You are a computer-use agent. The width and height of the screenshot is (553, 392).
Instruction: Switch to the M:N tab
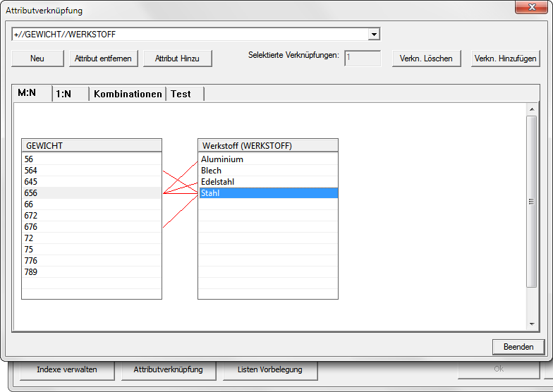point(32,93)
